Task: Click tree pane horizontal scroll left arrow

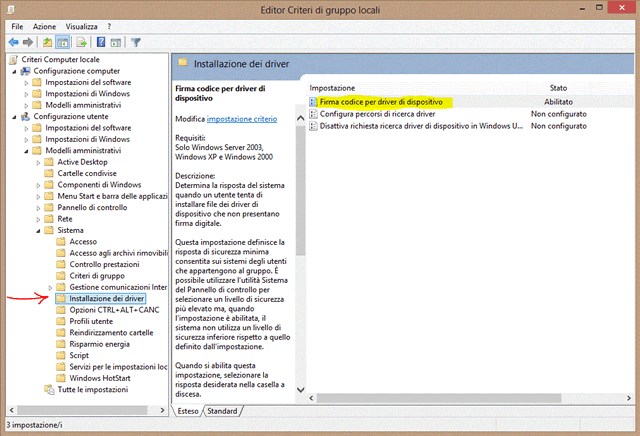Action: 12,410
